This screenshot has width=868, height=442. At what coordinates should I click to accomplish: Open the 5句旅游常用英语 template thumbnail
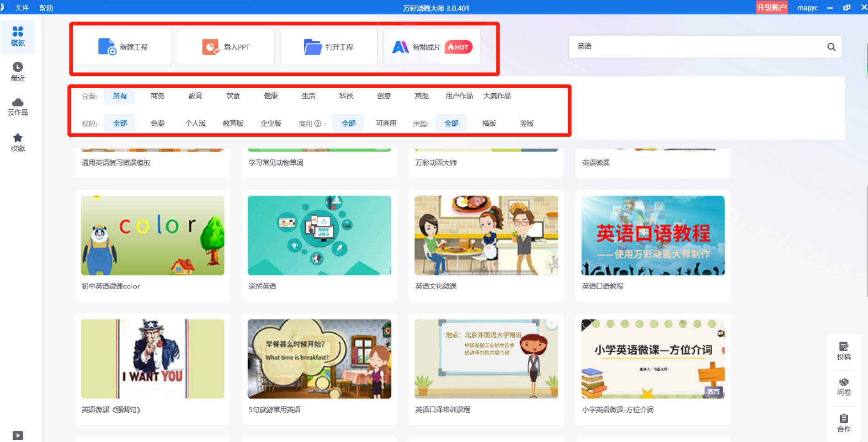click(320, 359)
